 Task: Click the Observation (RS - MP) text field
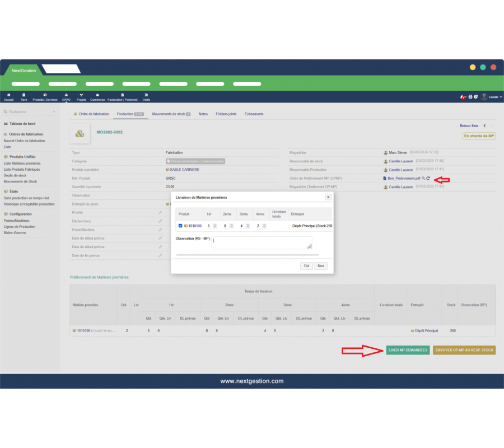(262, 242)
